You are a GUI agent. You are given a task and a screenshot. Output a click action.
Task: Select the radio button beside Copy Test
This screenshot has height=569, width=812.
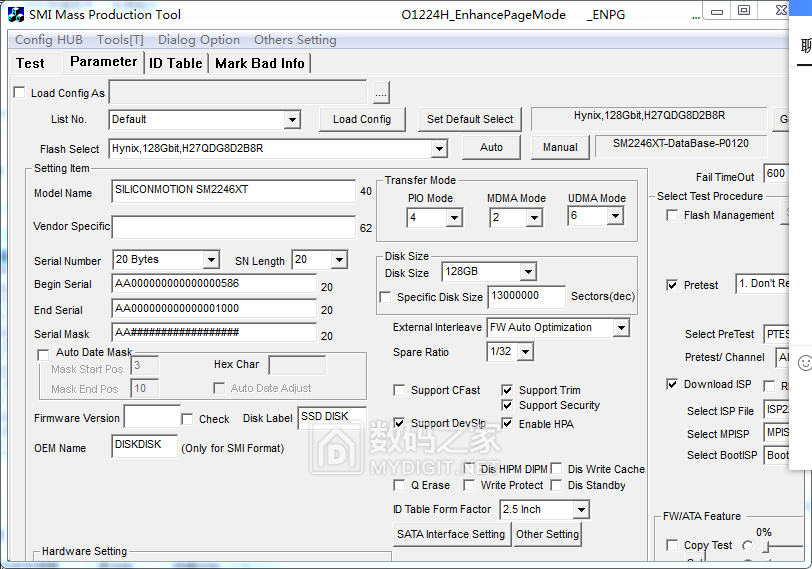click(x=747, y=545)
